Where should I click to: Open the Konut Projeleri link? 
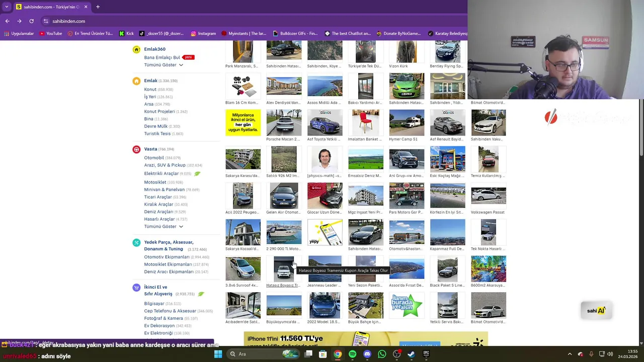point(159,112)
